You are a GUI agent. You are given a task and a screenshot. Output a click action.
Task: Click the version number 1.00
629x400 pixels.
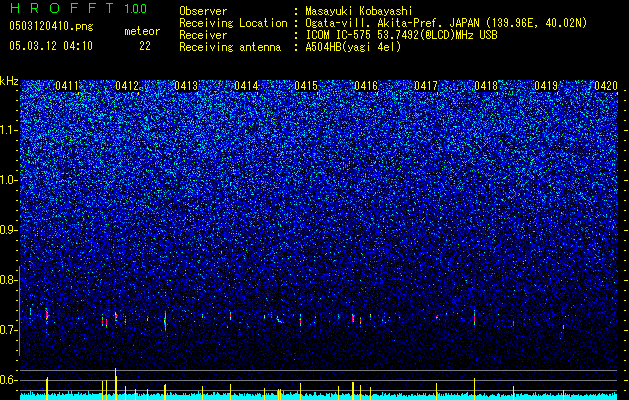[x=135, y=9]
